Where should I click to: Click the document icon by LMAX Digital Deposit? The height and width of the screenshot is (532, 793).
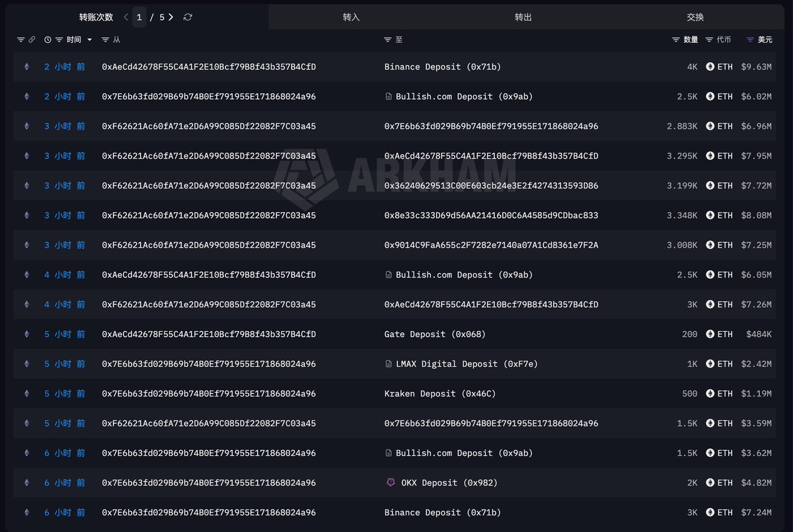(x=389, y=364)
